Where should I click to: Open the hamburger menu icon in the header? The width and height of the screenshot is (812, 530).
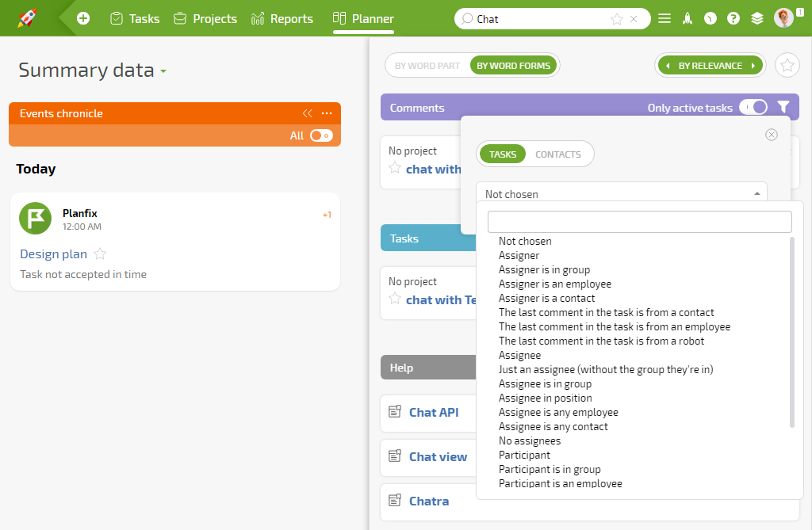pyautogui.click(x=665, y=19)
